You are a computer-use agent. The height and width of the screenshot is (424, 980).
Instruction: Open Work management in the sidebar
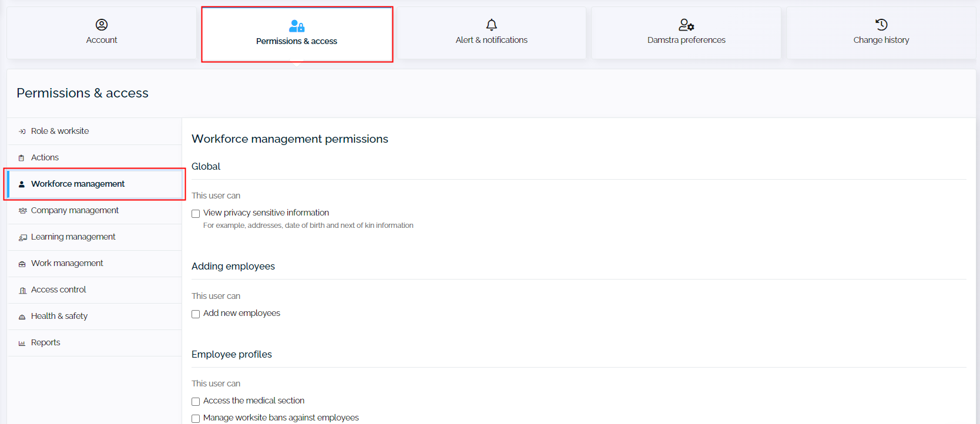coord(67,263)
